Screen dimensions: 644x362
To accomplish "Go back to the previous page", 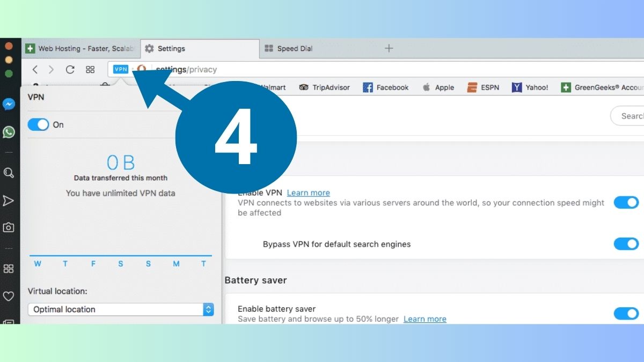I will [35, 69].
